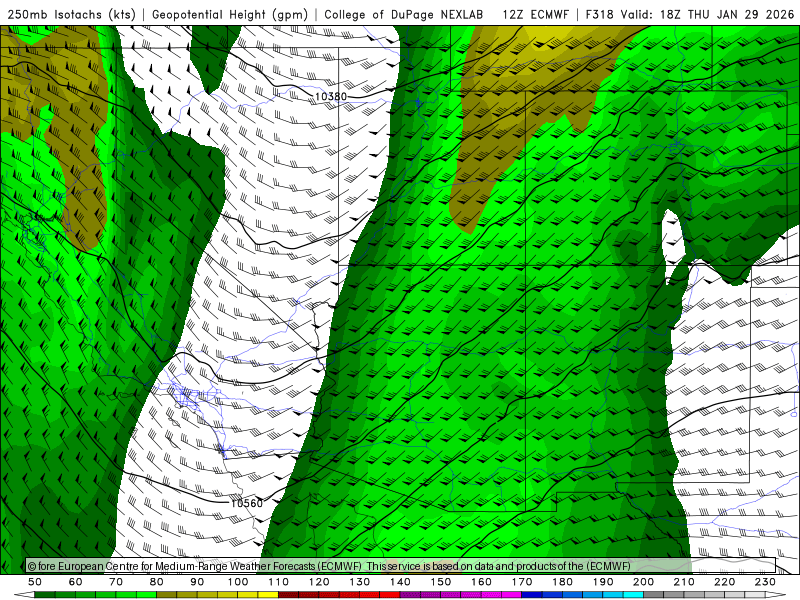Select the '12Z ECMWF' model run label
The width and height of the screenshot is (800, 600).
click(x=535, y=14)
